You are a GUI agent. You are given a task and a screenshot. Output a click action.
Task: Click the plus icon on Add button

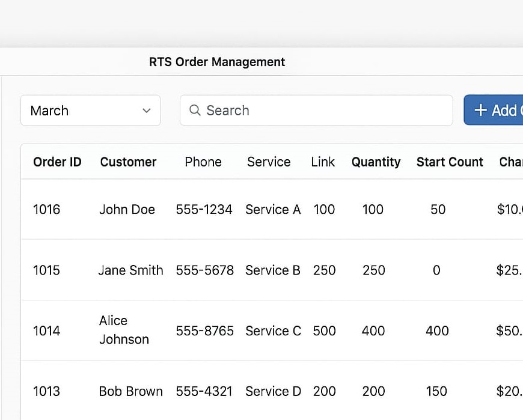[x=480, y=111]
